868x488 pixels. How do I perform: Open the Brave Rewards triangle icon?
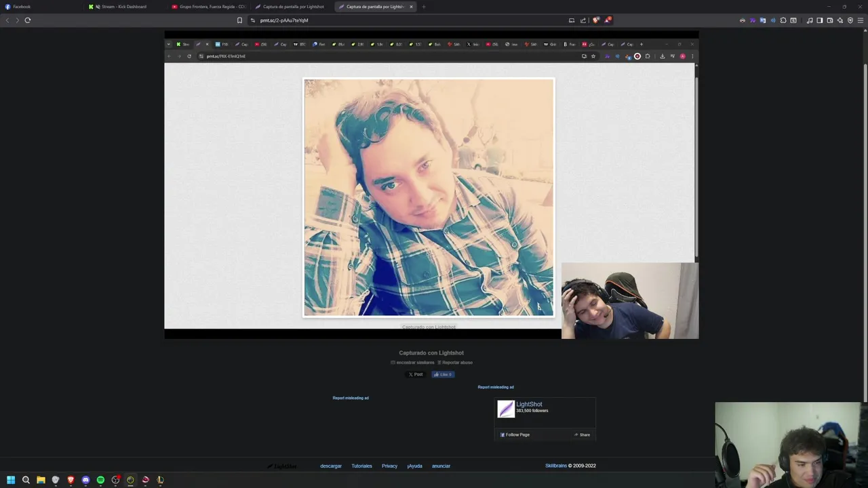(608, 20)
